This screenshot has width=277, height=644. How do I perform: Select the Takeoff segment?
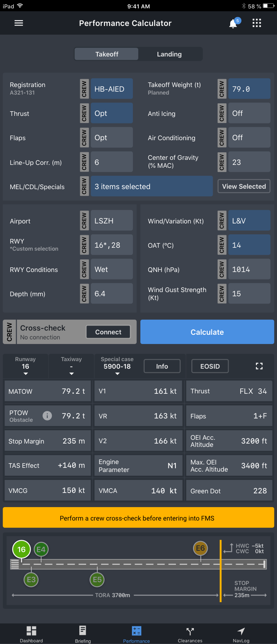(x=107, y=54)
